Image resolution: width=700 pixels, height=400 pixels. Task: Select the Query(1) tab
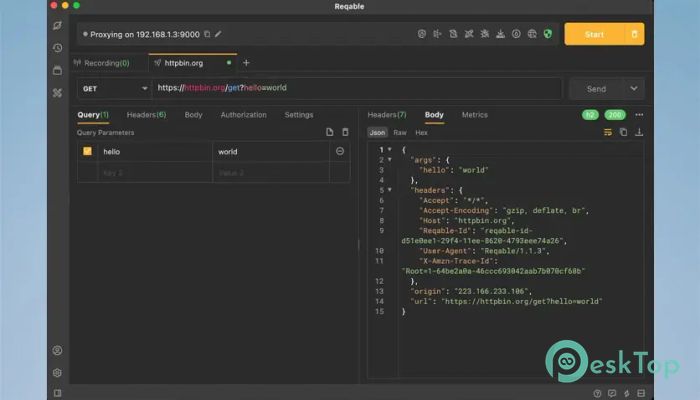tap(93, 115)
